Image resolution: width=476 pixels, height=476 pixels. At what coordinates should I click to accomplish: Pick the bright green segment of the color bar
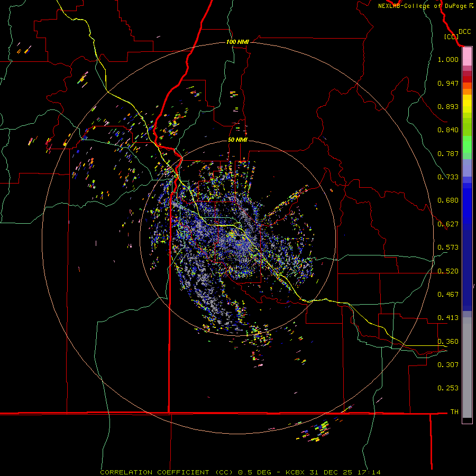[x=467, y=144]
